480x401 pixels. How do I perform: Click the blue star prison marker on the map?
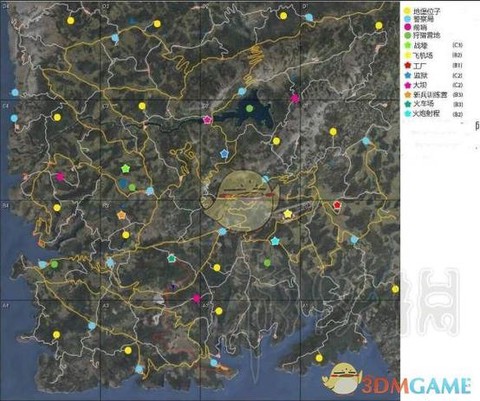pos(224,153)
